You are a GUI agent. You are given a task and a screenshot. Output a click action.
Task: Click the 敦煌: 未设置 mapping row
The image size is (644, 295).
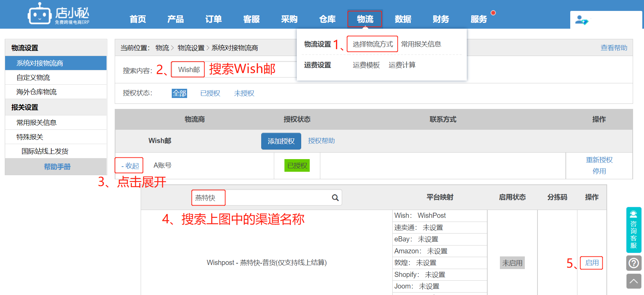click(x=440, y=263)
